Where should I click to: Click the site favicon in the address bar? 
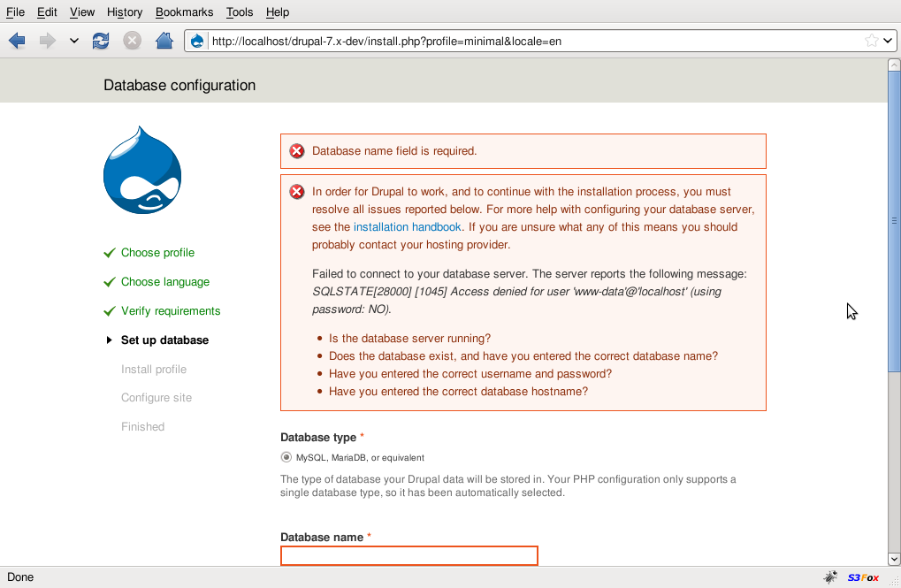click(x=197, y=41)
